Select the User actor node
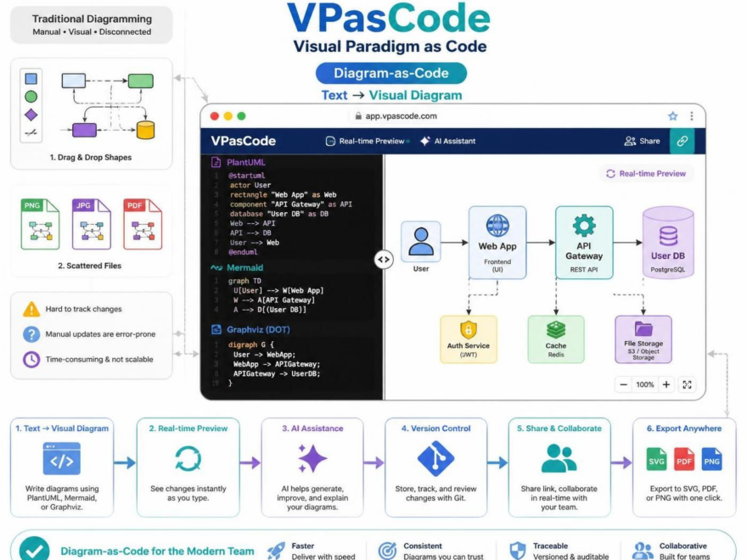This screenshot has width=747, height=560. [x=421, y=242]
